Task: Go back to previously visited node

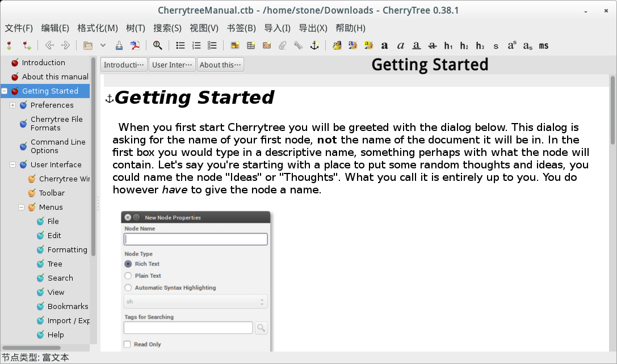Action: [x=49, y=45]
